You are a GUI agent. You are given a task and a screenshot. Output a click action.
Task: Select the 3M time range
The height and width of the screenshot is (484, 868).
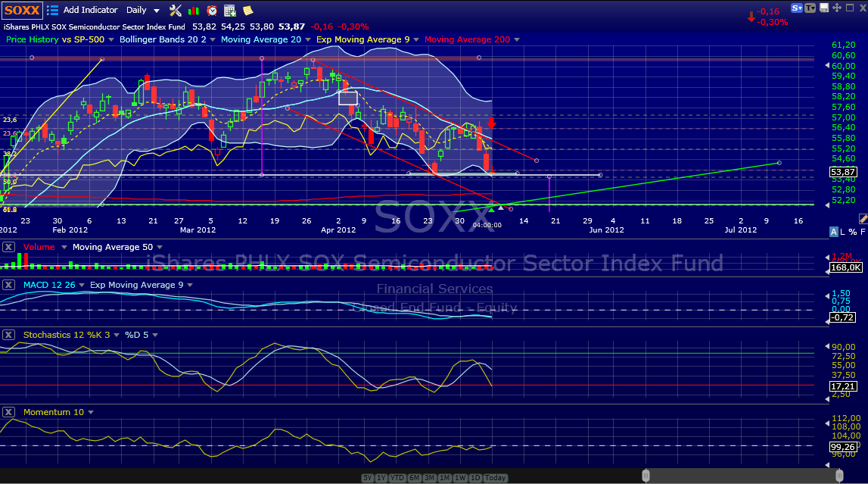(x=429, y=477)
